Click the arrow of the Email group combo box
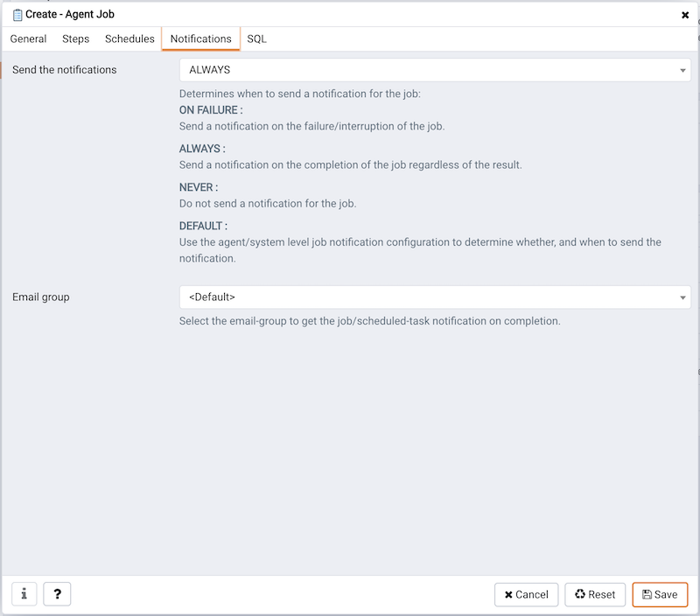The height and width of the screenshot is (616, 700). [682, 297]
